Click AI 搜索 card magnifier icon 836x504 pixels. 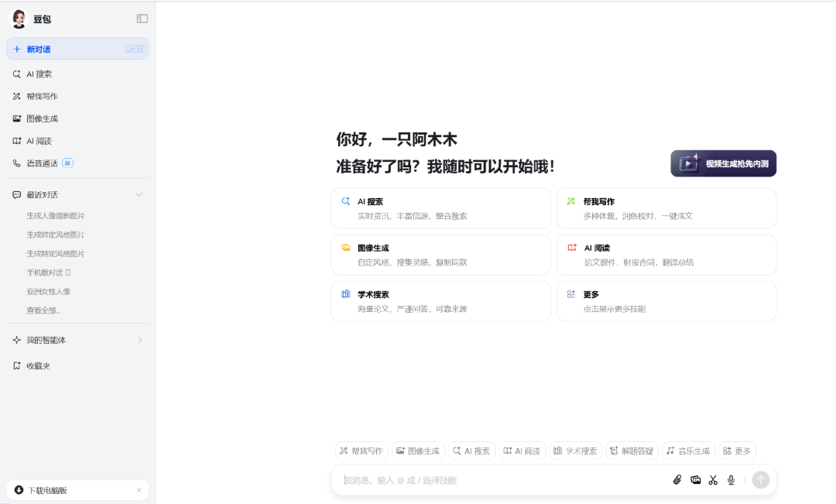[x=346, y=201]
